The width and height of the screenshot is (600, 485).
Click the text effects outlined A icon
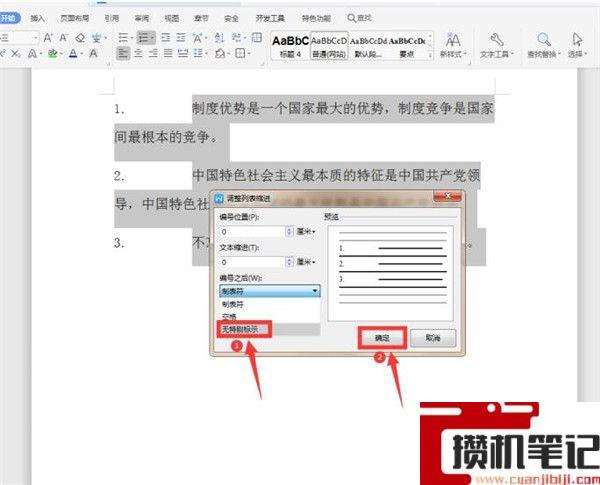(33, 53)
